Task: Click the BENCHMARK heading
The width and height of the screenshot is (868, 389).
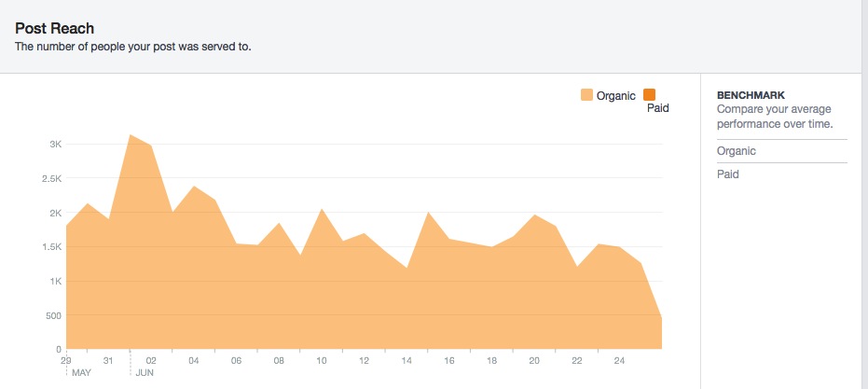Action: pos(751,95)
